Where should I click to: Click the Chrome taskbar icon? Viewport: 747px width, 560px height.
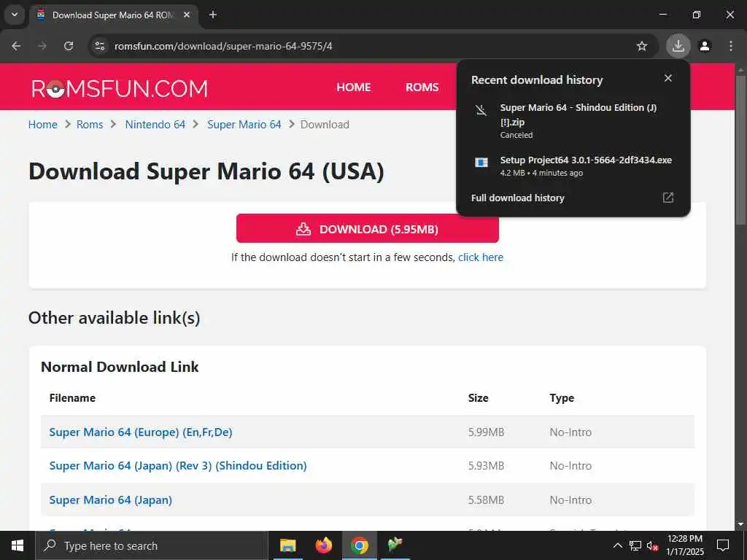tap(360, 545)
